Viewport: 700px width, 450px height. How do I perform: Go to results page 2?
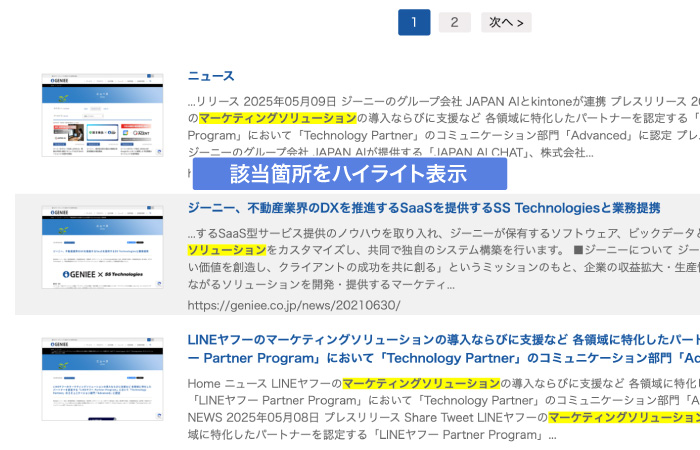454,22
